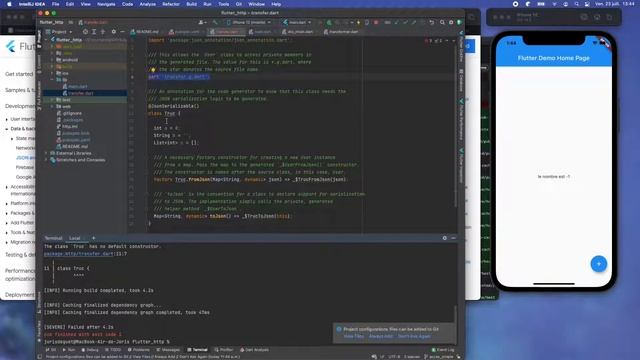
Task: Collapse the lib folder
Action: click(x=52, y=80)
